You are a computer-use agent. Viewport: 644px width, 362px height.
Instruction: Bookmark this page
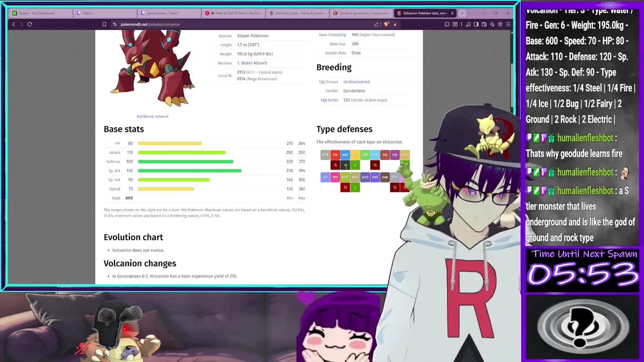pyautogui.click(x=104, y=24)
